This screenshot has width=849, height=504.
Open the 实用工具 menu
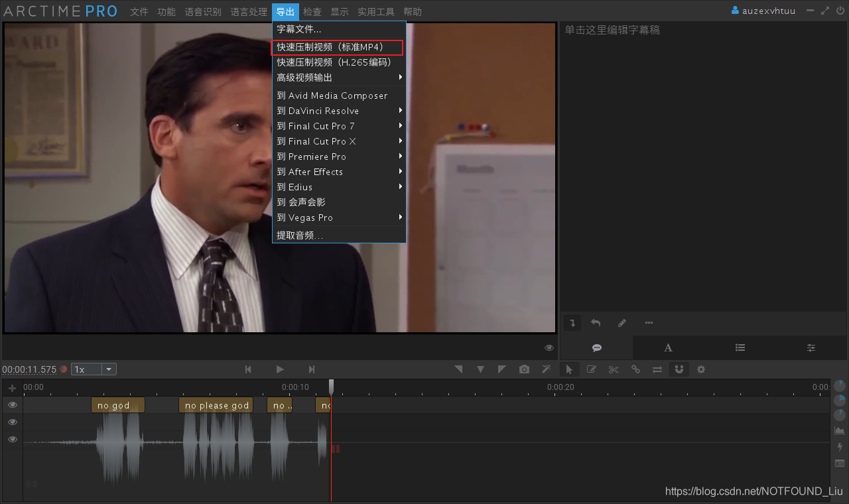point(376,12)
